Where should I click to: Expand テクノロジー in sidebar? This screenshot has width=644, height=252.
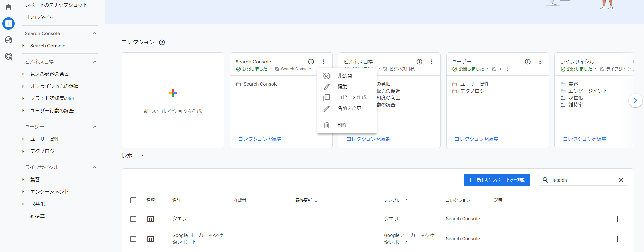(23, 151)
